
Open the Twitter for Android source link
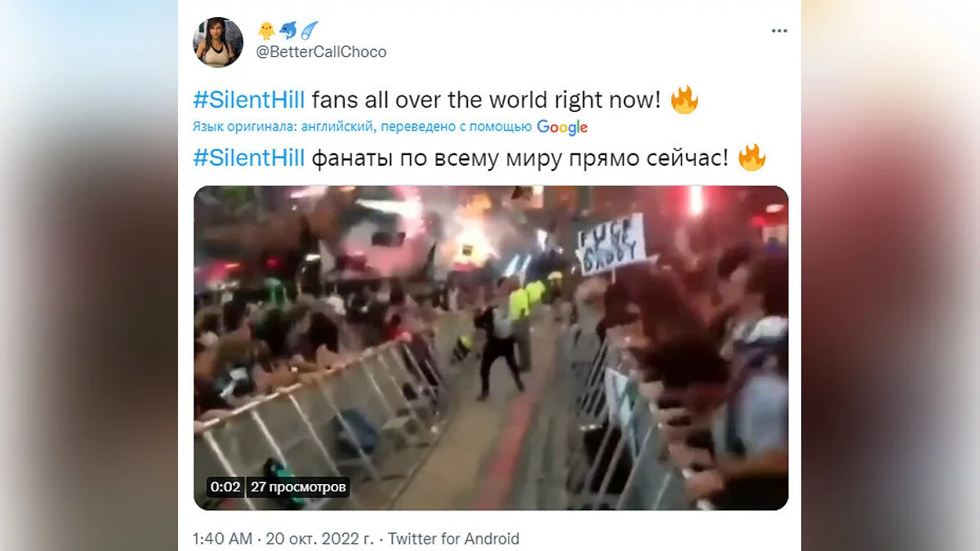pyautogui.click(x=453, y=539)
